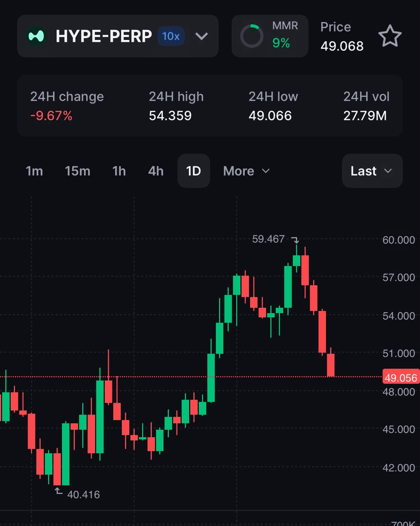Tap the 24H change -9.67% value

tap(51, 116)
